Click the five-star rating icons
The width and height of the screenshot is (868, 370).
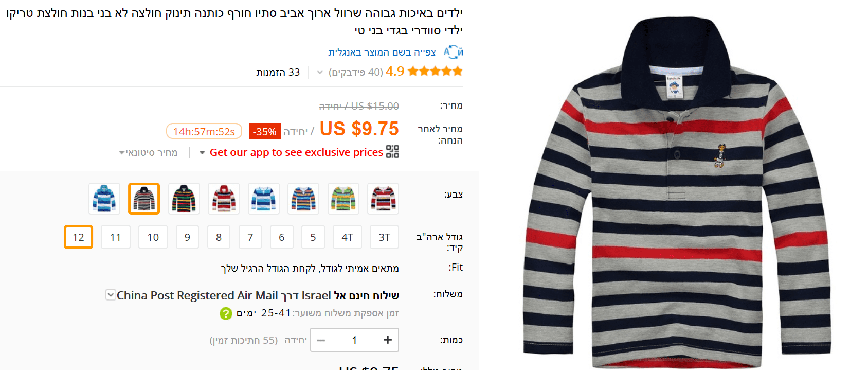coord(435,71)
